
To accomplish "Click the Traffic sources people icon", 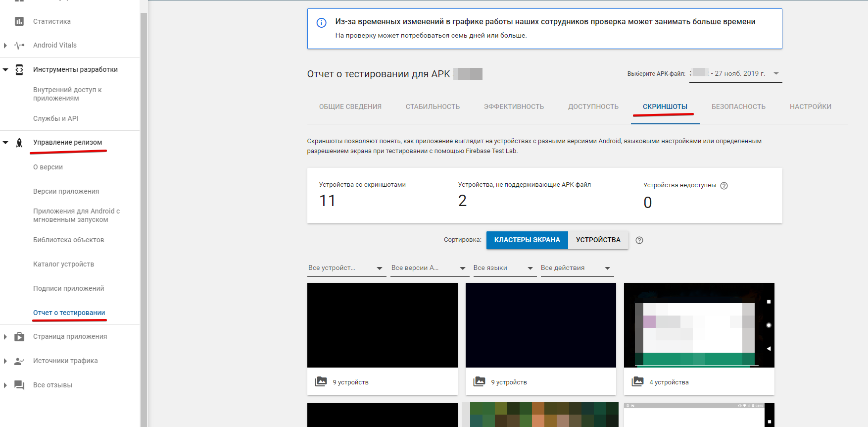I will (19, 361).
